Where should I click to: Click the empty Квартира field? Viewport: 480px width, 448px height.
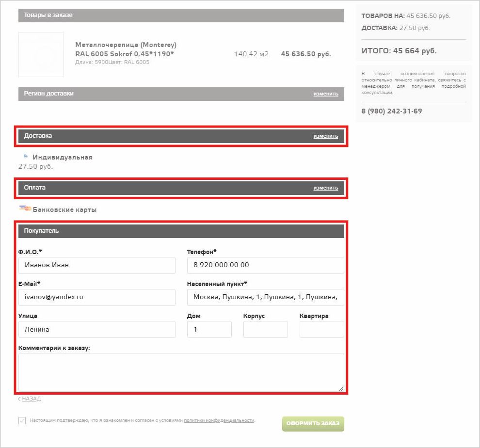coord(321,329)
